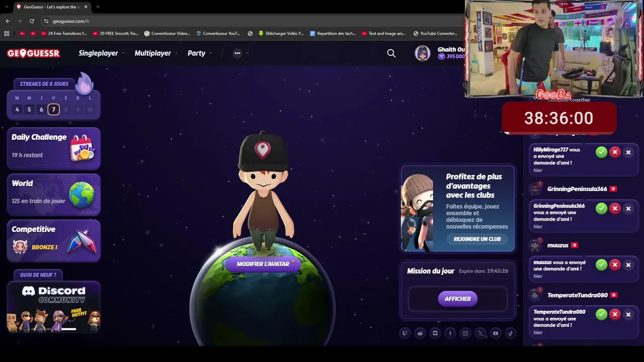Dismiss muuzus's friend request notification
Image resolution: width=644 pixels, height=362 pixels.
point(628,265)
